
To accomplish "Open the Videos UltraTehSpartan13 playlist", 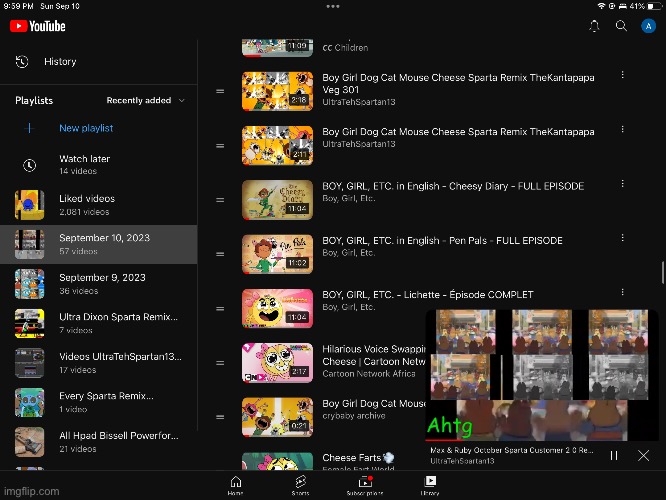I will (99, 363).
